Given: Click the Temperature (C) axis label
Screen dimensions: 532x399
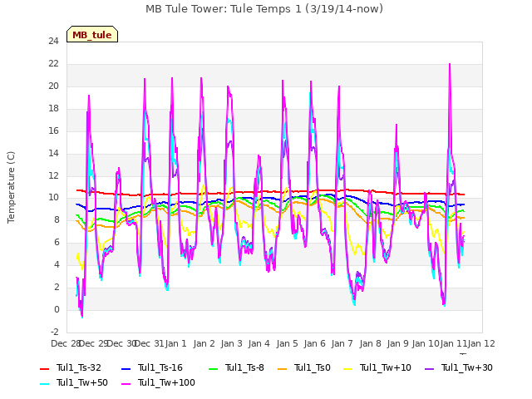Looking at the screenshot, I should click(x=11, y=187).
